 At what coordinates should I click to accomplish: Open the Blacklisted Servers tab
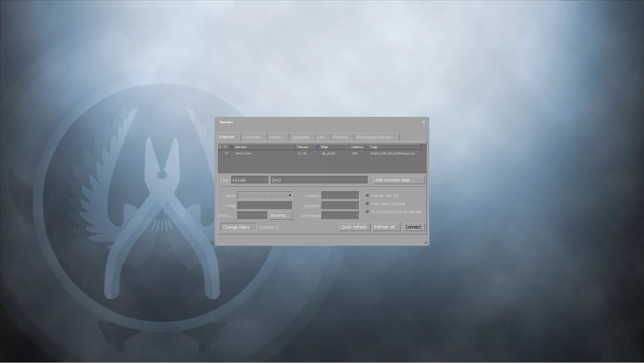(374, 137)
